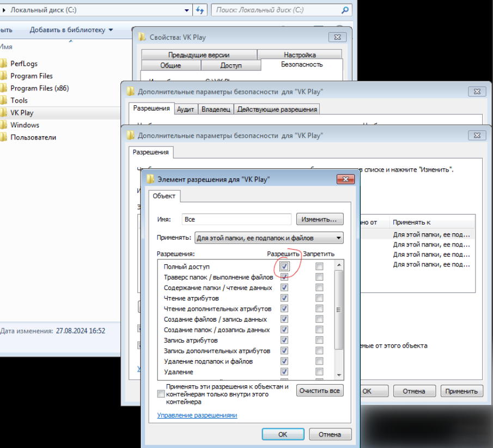The image size is (493, 448).
Task: Click the permissions list scrollbar thumb
Action: coord(339,310)
